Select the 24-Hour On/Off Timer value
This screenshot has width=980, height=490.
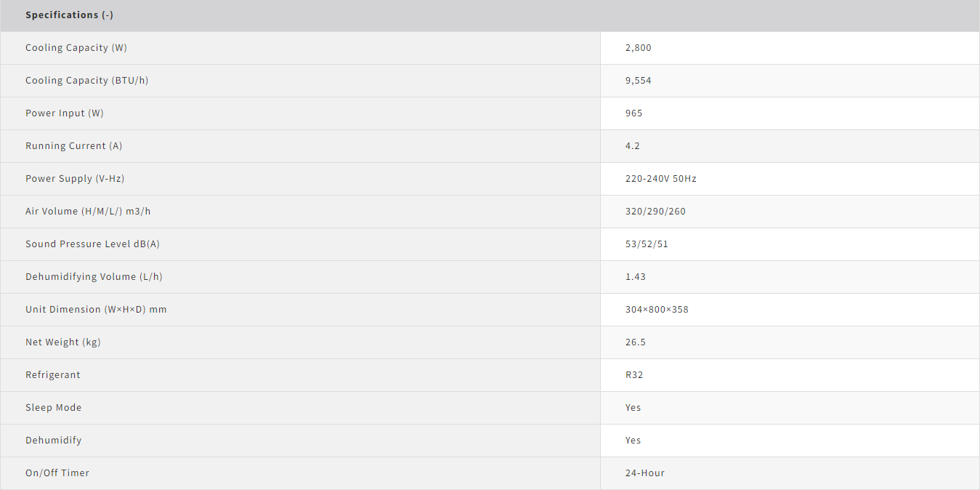click(645, 473)
